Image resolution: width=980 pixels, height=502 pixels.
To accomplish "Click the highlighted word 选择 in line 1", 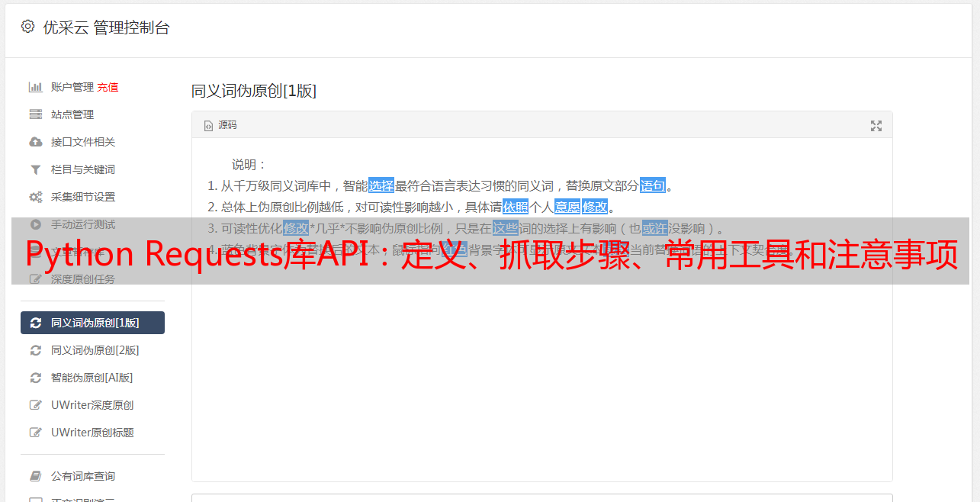I will pos(381,185).
